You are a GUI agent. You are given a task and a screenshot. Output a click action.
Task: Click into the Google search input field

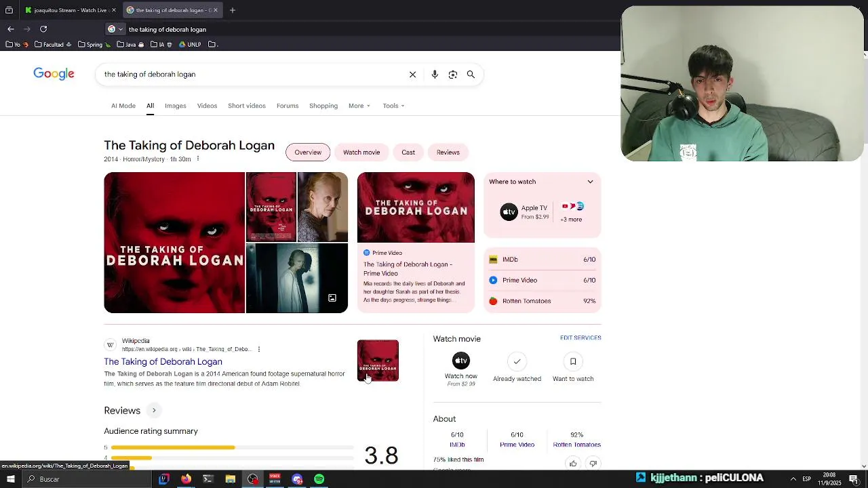pyautogui.click(x=251, y=75)
